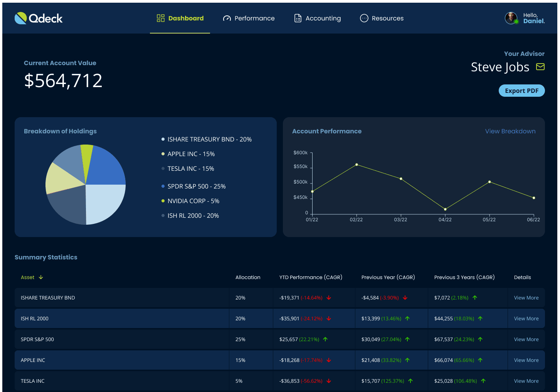View More for APPLE INC
The width and height of the screenshot is (560, 392).
[526, 360]
